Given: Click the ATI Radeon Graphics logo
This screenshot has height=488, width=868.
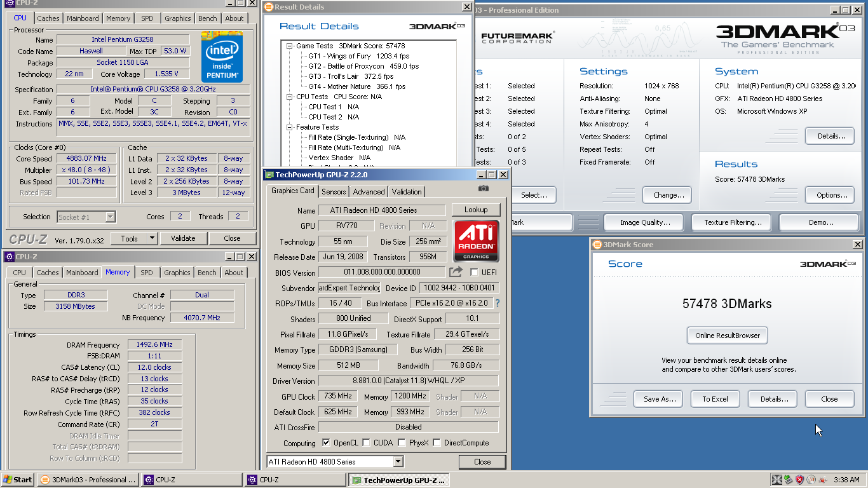Looking at the screenshot, I should click(476, 241).
